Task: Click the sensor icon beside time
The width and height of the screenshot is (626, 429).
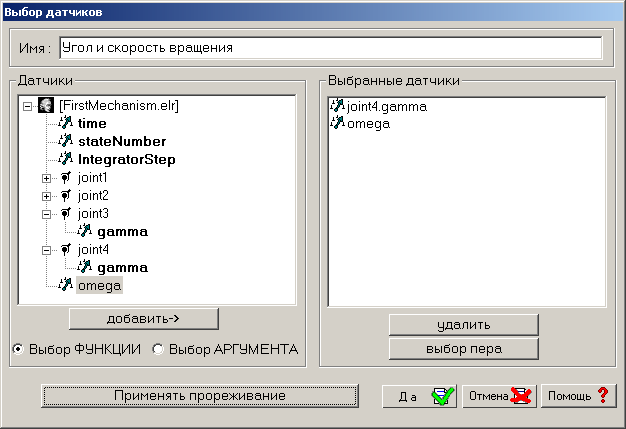Action: [65, 123]
